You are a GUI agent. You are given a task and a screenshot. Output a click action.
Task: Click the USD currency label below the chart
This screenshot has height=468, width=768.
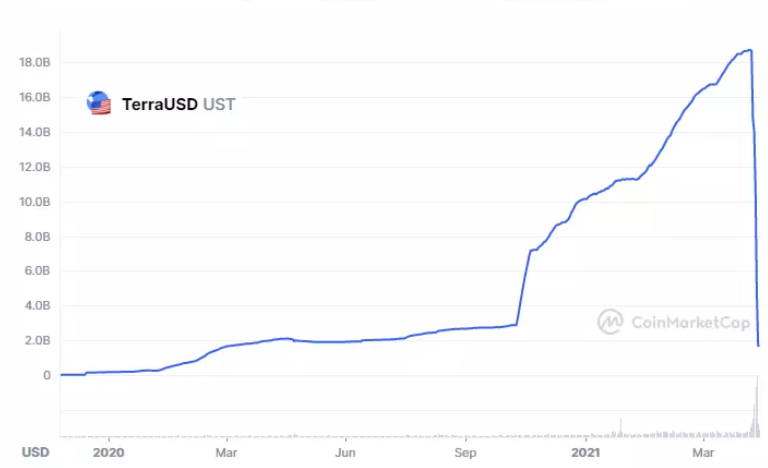(36, 451)
